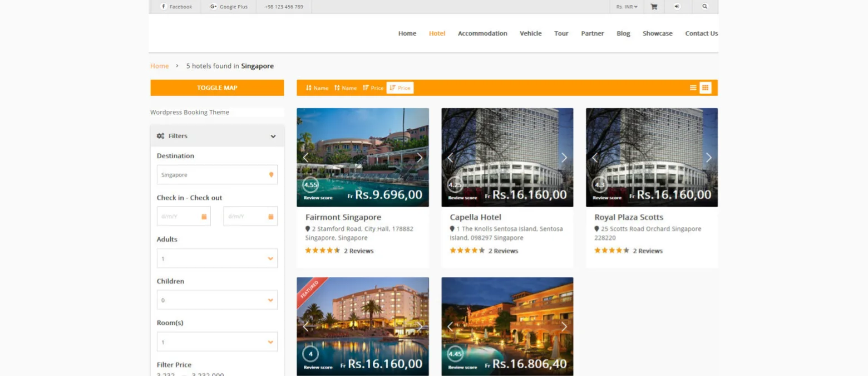This screenshot has height=376, width=868.
Task: Click the check-out date field
Action: [250, 216]
